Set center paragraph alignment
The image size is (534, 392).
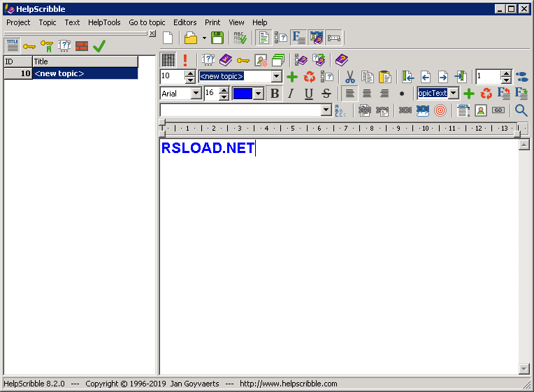[x=367, y=94]
